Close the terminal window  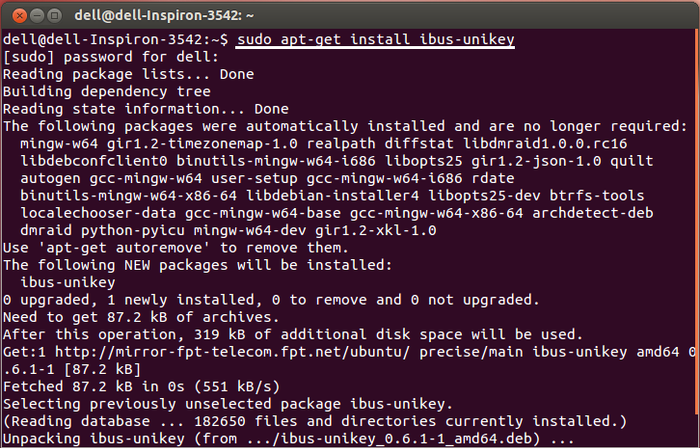coord(19,16)
